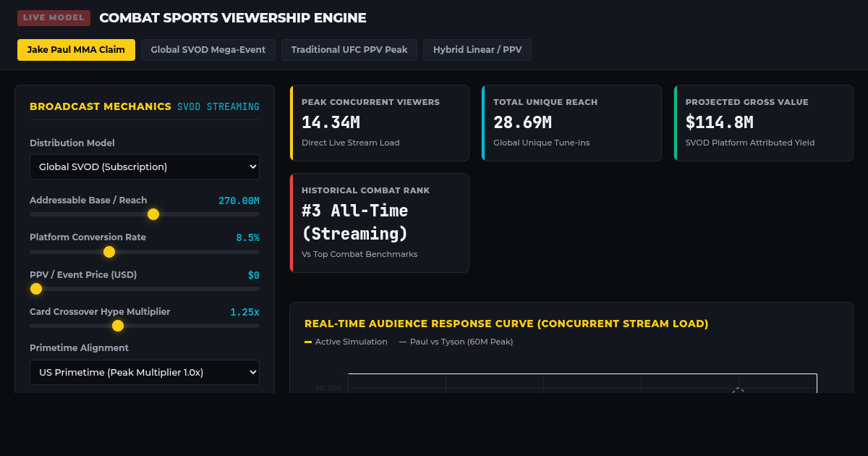The width and height of the screenshot is (868, 456).
Task: Switch to Global SVOD Mega-Event preset
Action: [208, 50]
